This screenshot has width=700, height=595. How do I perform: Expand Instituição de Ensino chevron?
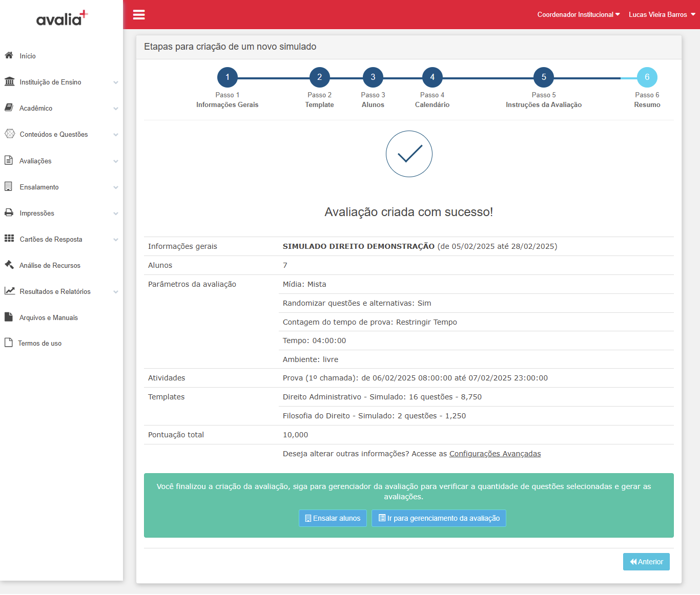pos(116,82)
